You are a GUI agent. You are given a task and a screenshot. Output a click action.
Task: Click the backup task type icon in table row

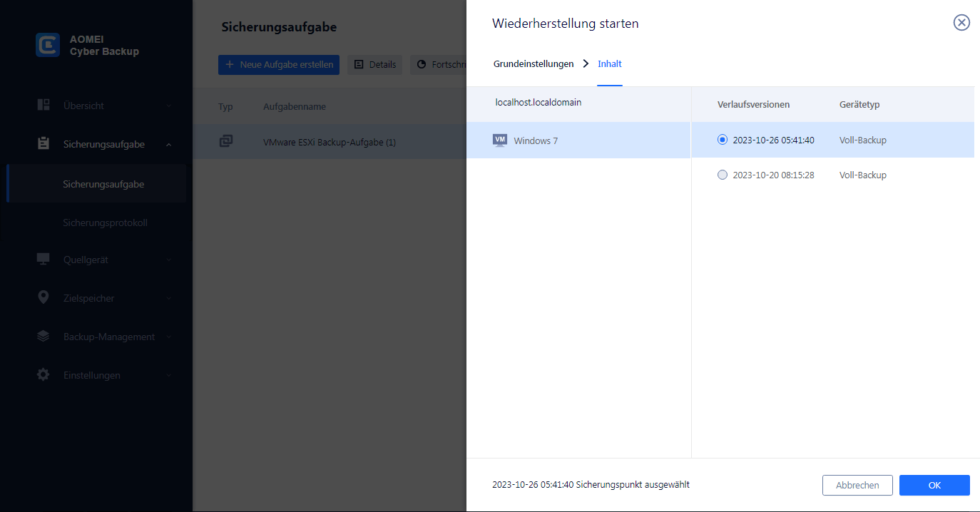pos(226,141)
